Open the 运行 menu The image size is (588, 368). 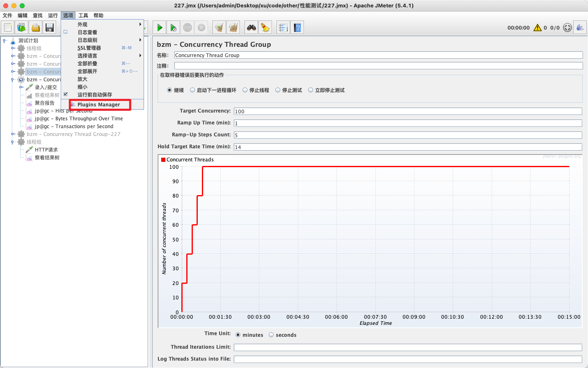click(53, 16)
